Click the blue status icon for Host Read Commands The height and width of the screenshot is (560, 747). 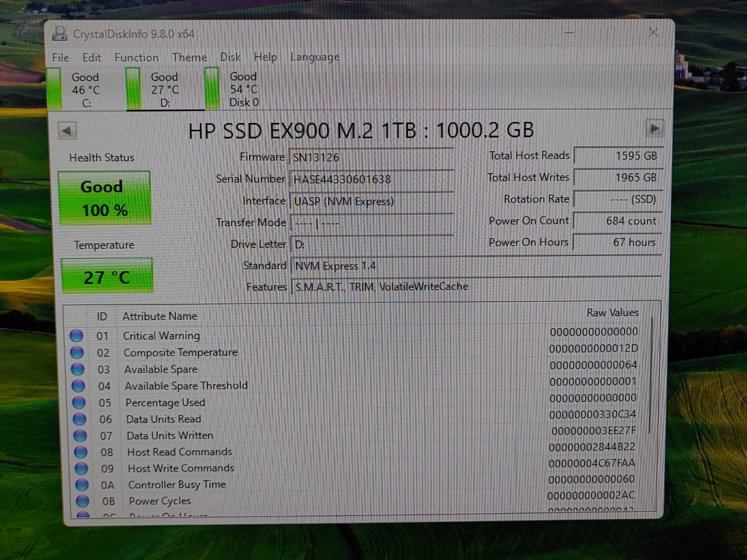point(81,452)
